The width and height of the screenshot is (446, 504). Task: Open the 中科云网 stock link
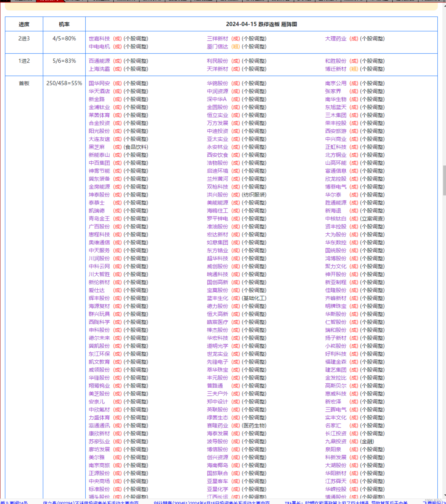point(99,267)
